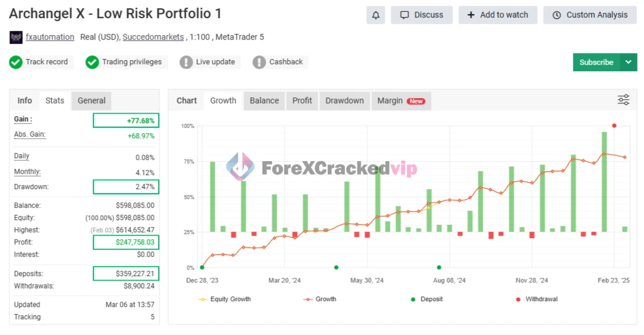Select the Chart tab
This screenshot has width=644, height=335.
[x=186, y=100]
